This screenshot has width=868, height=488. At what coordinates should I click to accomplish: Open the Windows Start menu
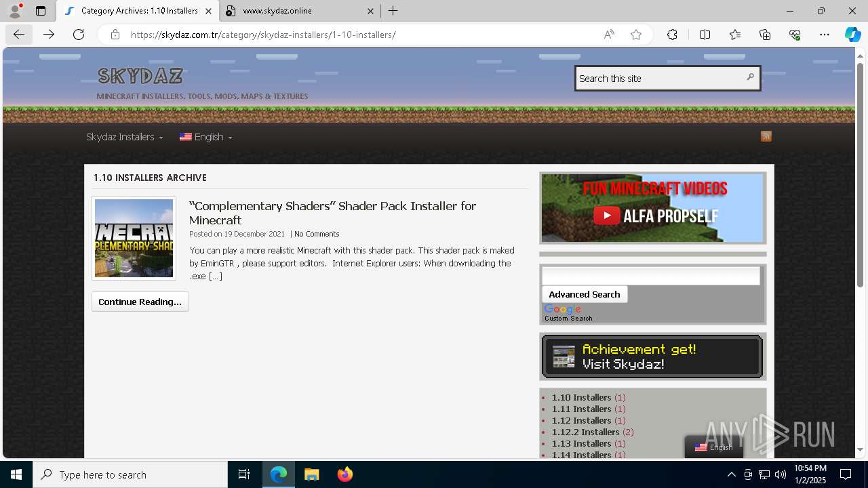pyautogui.click(x=16, y=474)
